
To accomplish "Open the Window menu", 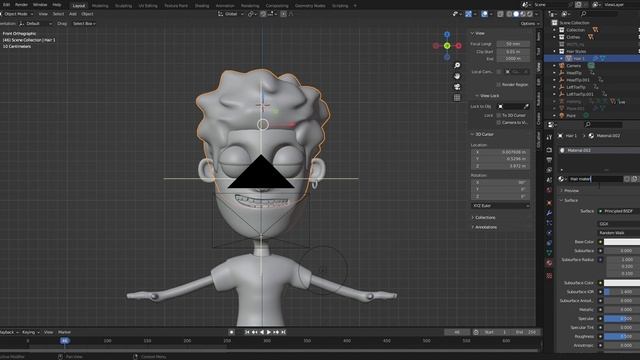I will (40, 5).
